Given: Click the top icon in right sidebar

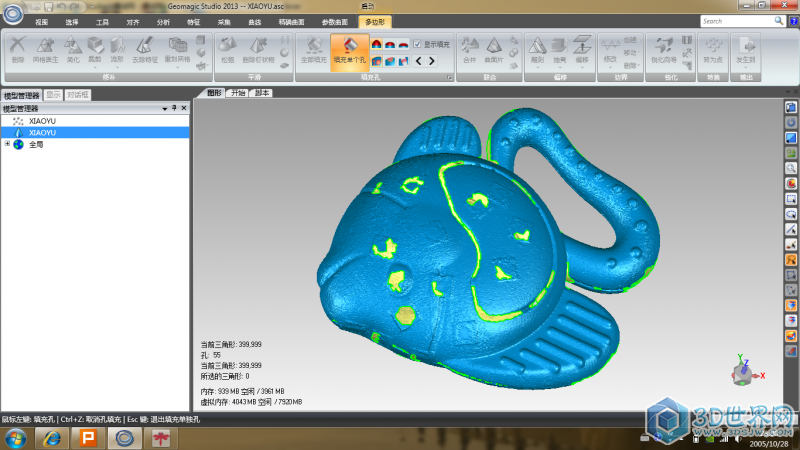Looking at the screenshot, I should pyautogui.click(x=791, y=108).
